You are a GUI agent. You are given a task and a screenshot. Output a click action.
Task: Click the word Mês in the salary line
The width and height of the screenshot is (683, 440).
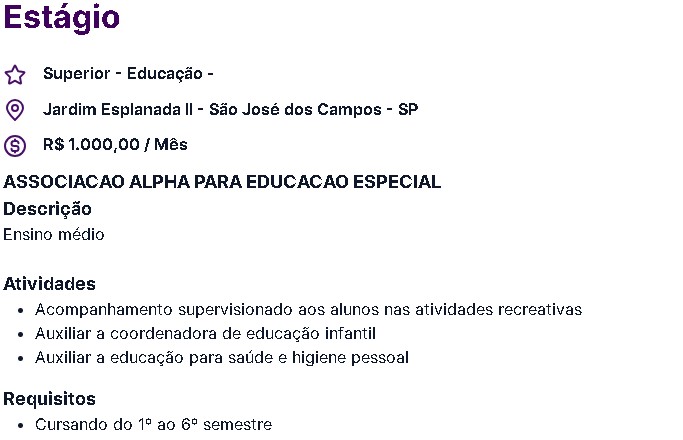171,144
